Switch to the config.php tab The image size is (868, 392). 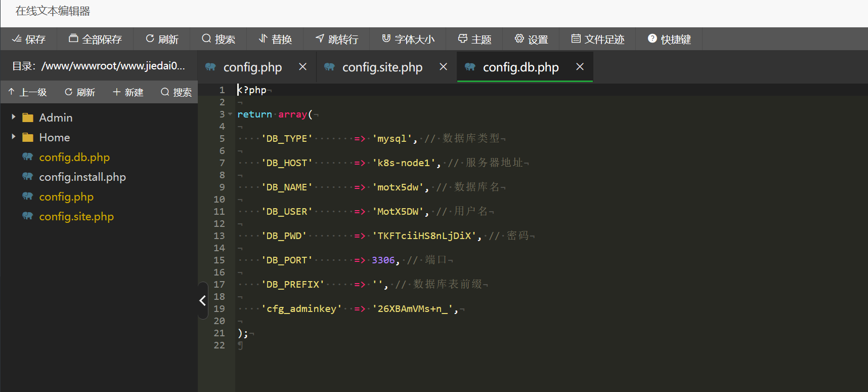pyautogui.click(x=252, y=67)
